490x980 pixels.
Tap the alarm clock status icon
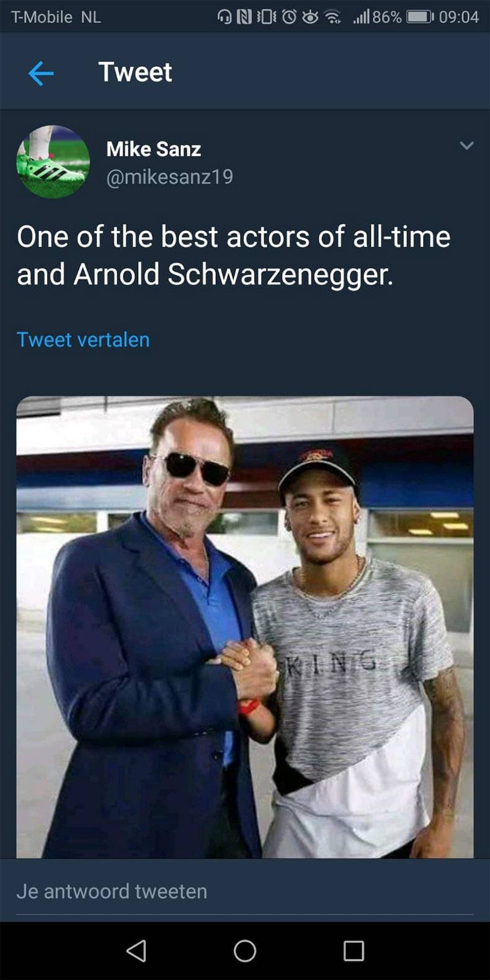[289, 17]
